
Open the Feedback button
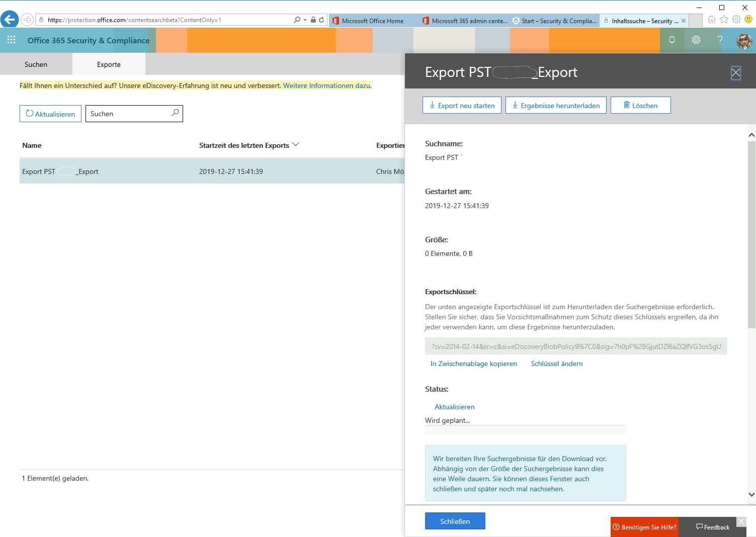click(x=712, y=527)
